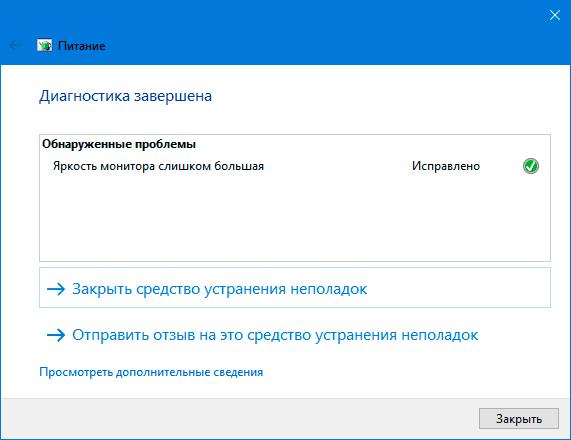Viewport: 571px width, 440px height.
Task: Click arrow icon beside Отправить отзыв
Action: point(56,335)
